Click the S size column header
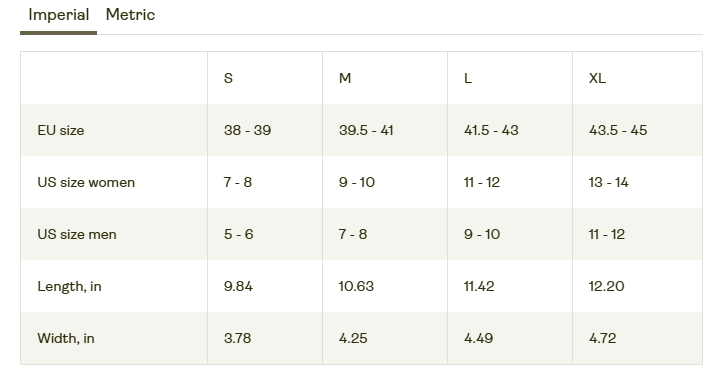The image size is (723, 382). [x=228, y=78]
